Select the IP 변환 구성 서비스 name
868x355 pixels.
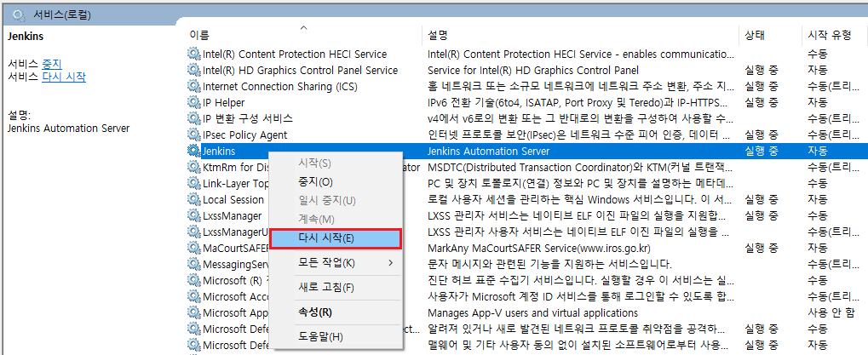pyautogui.click(x=247, y=118)
